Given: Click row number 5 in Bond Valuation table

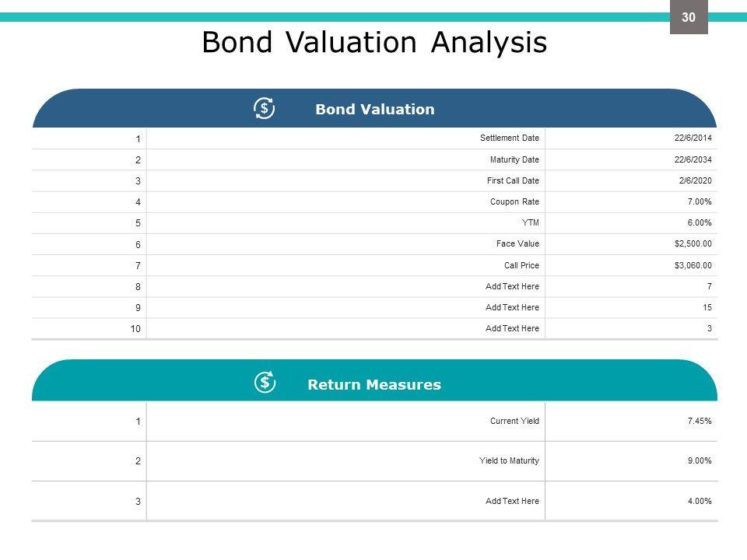Looking at the screenshot, I should pos(138,223).
